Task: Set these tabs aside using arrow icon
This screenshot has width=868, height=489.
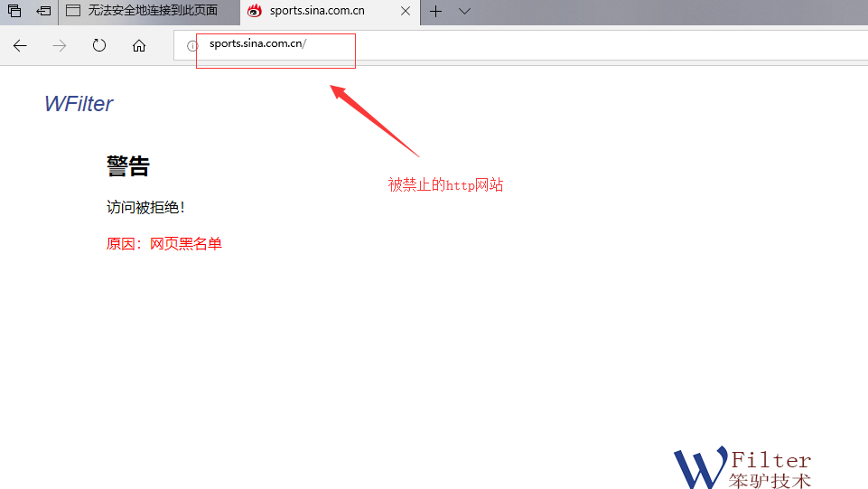Action: 43,12
